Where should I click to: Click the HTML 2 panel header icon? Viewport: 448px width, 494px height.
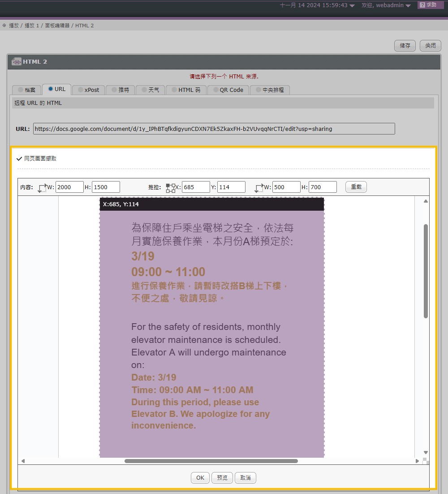[17, 62]
